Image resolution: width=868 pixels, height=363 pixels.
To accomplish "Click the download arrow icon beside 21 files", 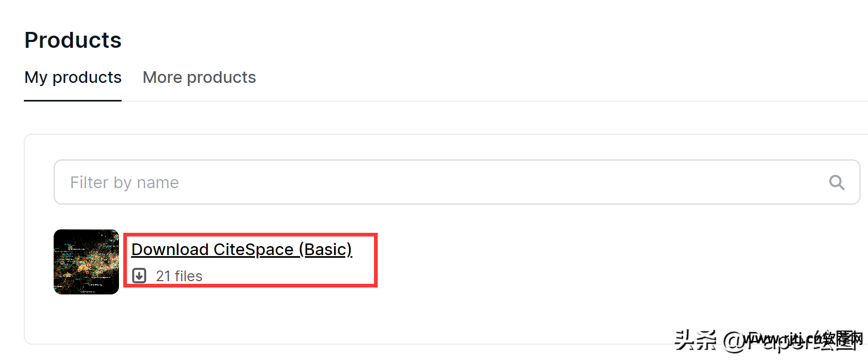I will pyautogui.click(x=139, y=276).
